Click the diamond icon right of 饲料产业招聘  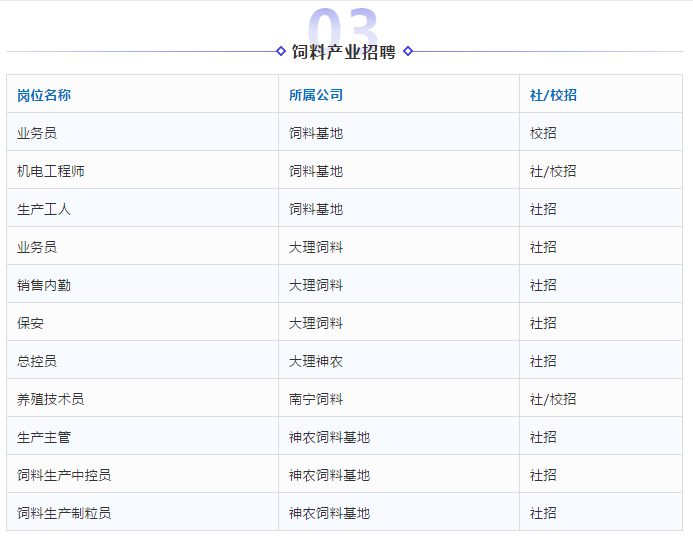tap(408, 51)
